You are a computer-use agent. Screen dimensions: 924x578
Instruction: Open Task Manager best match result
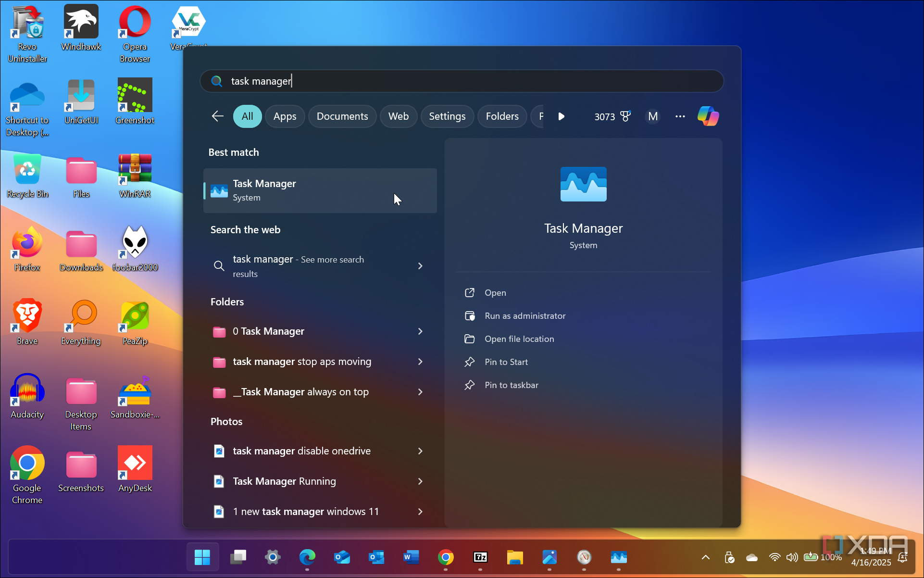point(320,190)
